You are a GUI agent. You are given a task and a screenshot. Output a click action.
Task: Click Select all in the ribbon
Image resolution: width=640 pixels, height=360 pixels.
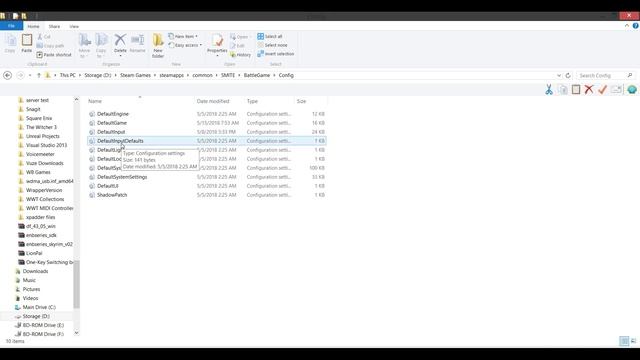tap(270, 36)
